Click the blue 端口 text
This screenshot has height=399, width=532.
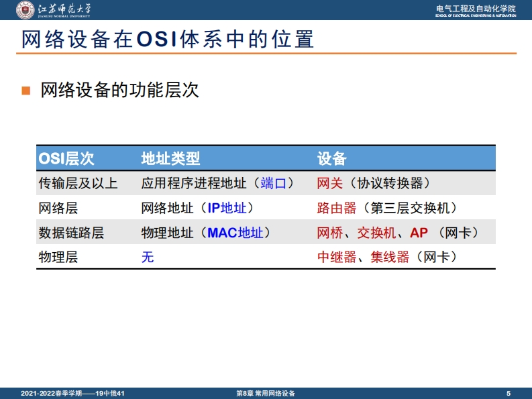click(273, 183)
